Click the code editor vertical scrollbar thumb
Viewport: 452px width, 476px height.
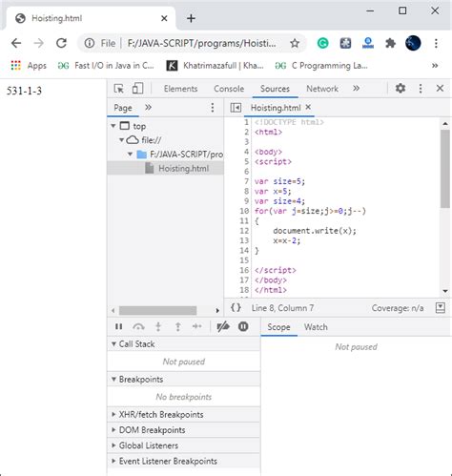pos(445,169)
